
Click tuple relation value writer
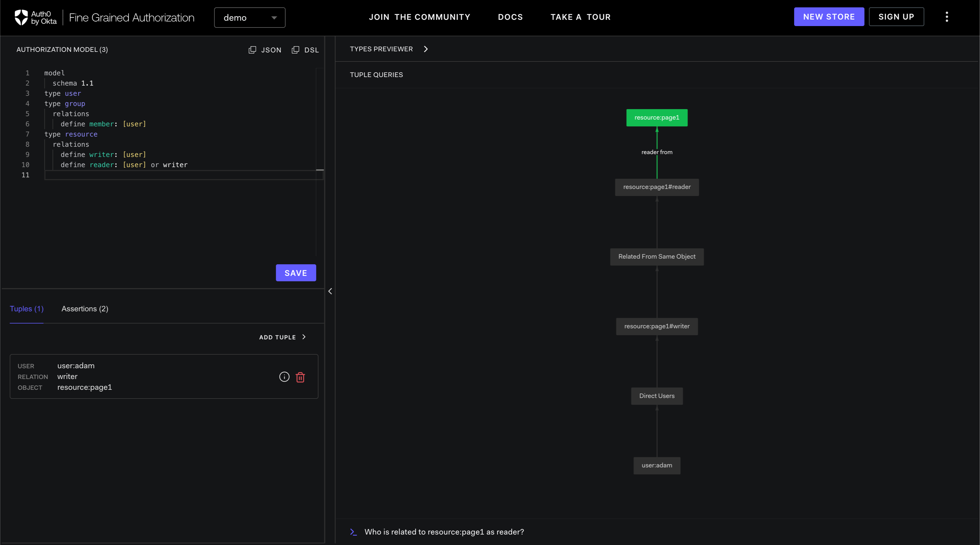[x=67, y=377]
